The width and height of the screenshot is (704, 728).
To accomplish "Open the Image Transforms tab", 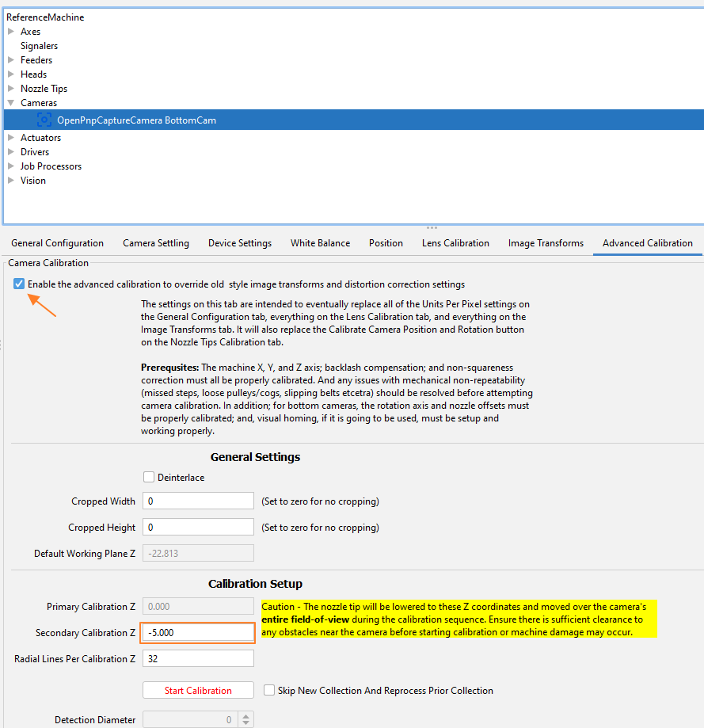I will (x=546, y=243).
